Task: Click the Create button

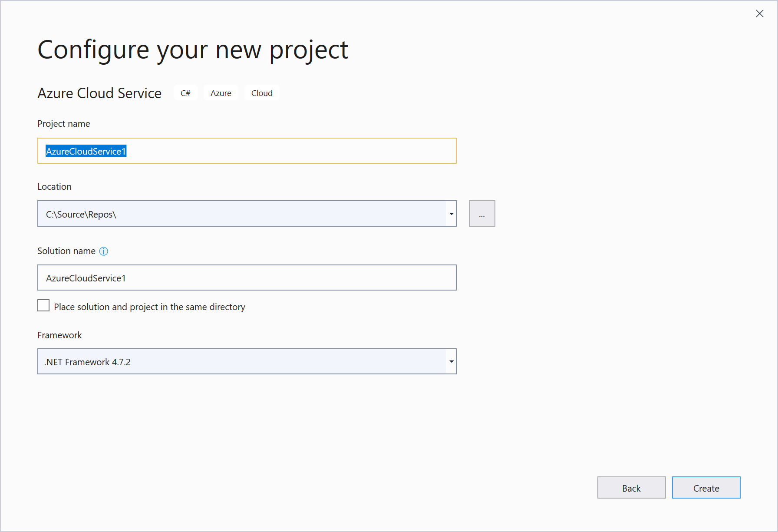Action: (706, 488)
